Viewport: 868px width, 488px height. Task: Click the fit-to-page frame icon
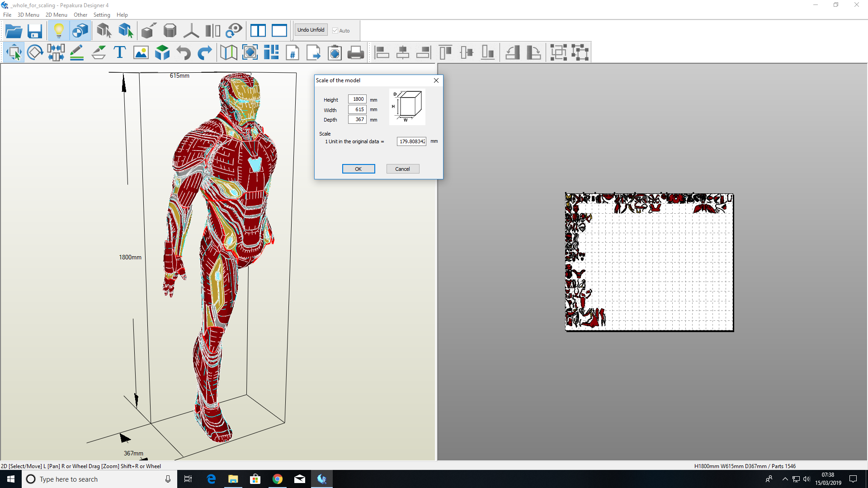coord(250,52)
